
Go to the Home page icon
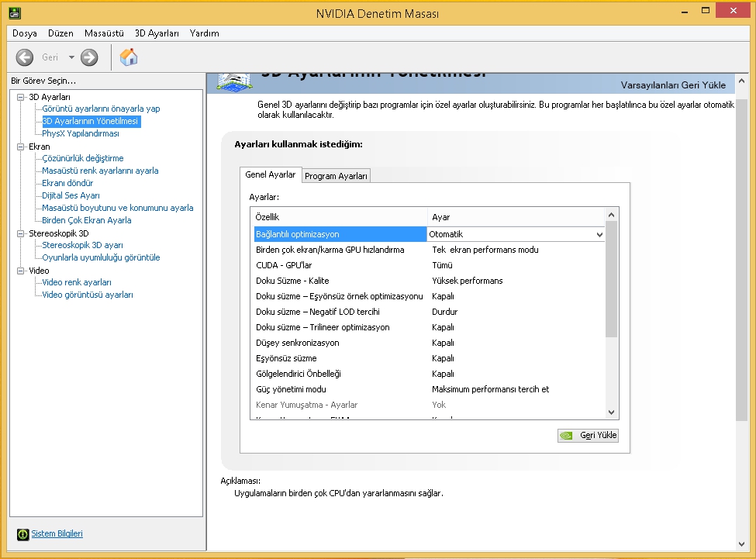point(129,57)
